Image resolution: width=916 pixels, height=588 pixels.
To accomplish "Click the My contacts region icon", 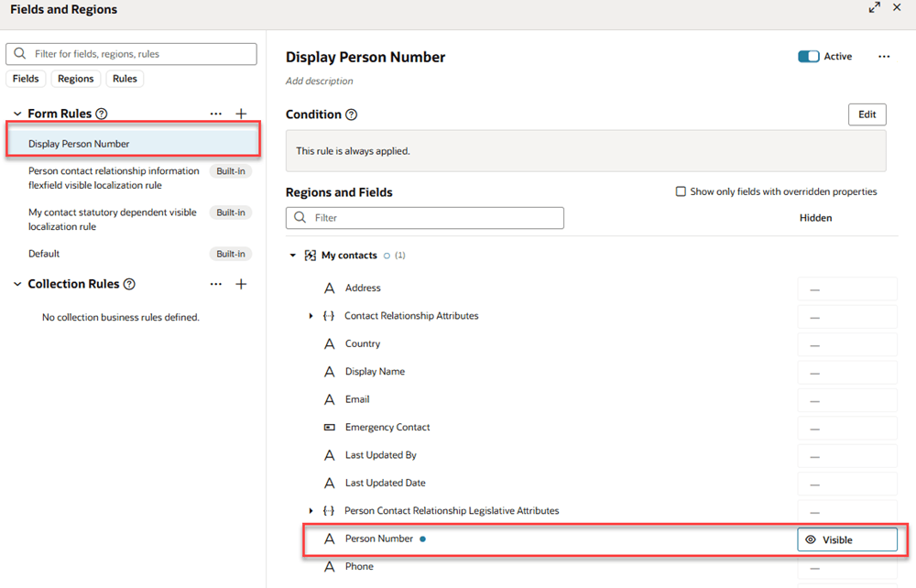I will coord(311,256).
